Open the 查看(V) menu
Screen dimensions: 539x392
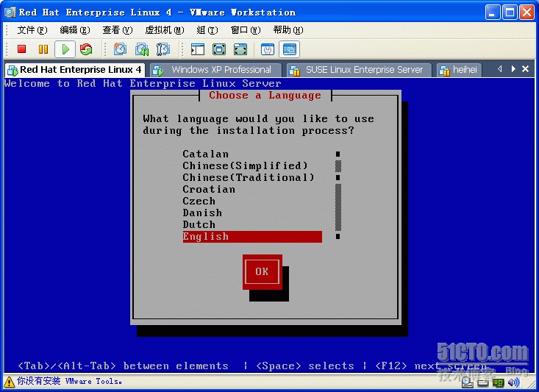click(117, 30)
